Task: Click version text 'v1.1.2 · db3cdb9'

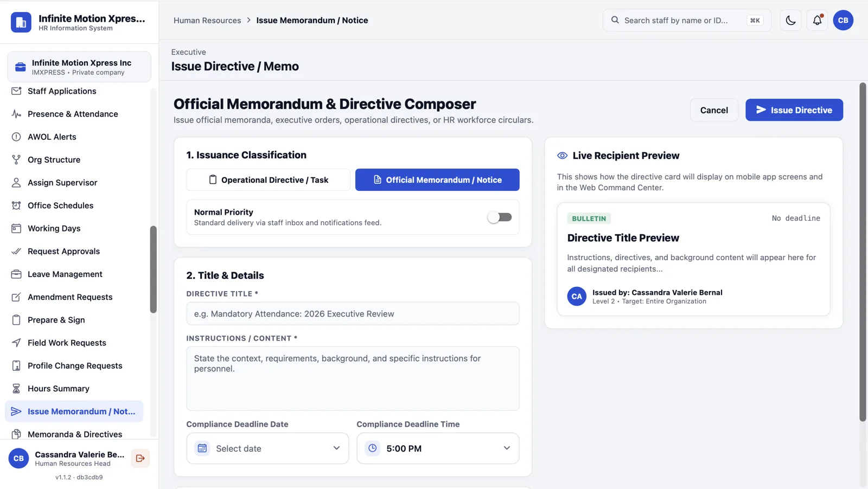Action: [79, 478]
